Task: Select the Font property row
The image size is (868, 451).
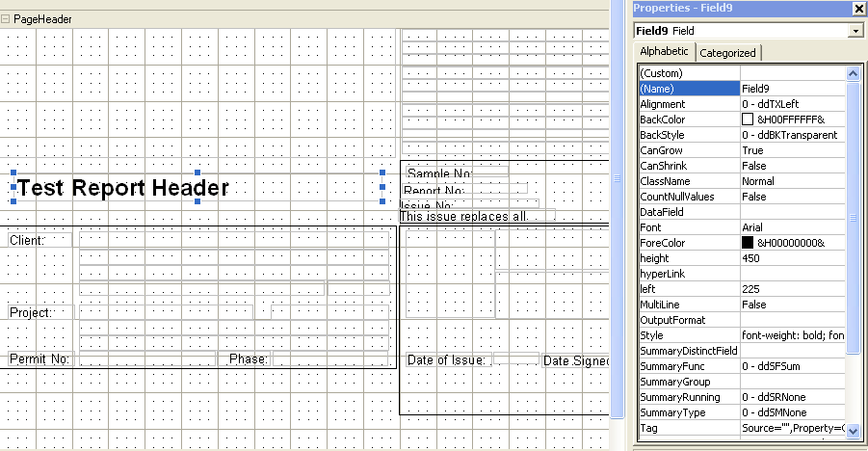Action: coord(689,227)
